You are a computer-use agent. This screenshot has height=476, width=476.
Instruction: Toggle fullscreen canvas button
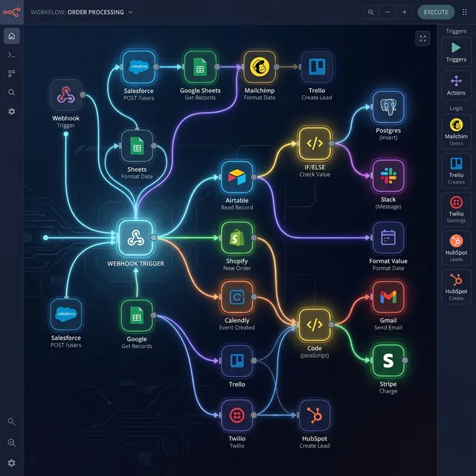tap(422, 39)
